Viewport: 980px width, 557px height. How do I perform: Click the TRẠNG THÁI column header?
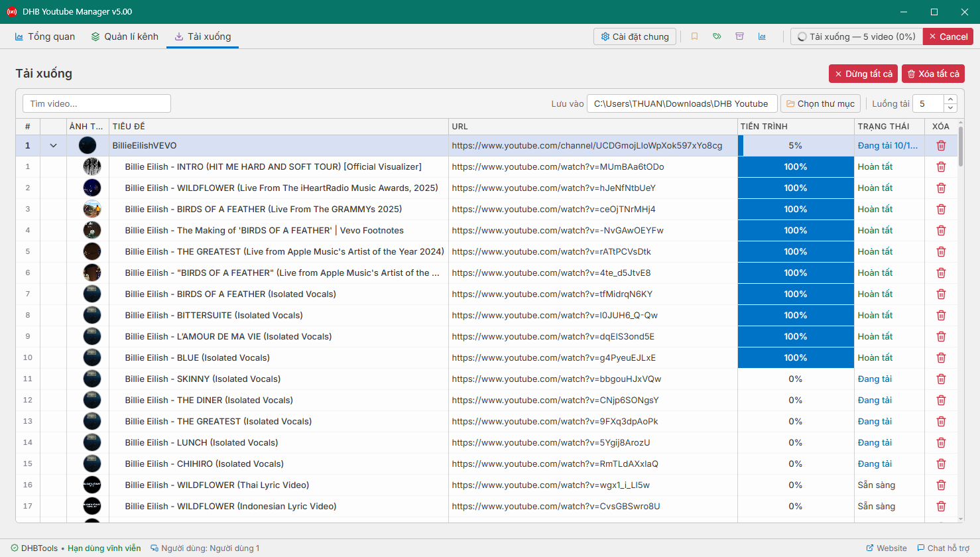click(889, 126)
